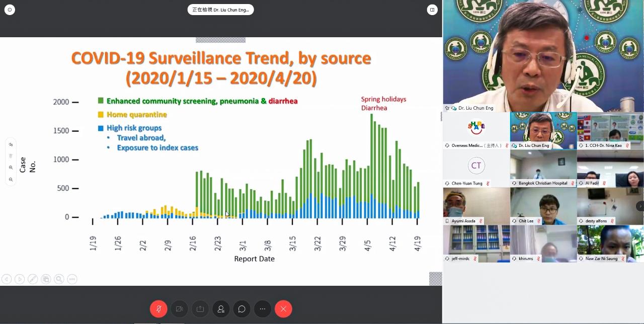Viewport: 644px width, 324px height.
Task: Click the share content icon
Action: 200,309
